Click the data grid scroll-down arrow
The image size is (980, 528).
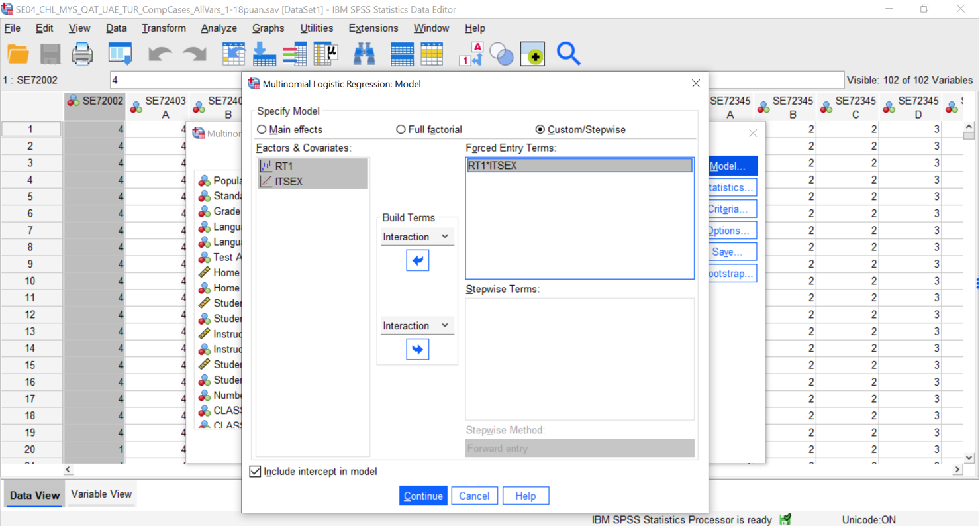[969, 457]
